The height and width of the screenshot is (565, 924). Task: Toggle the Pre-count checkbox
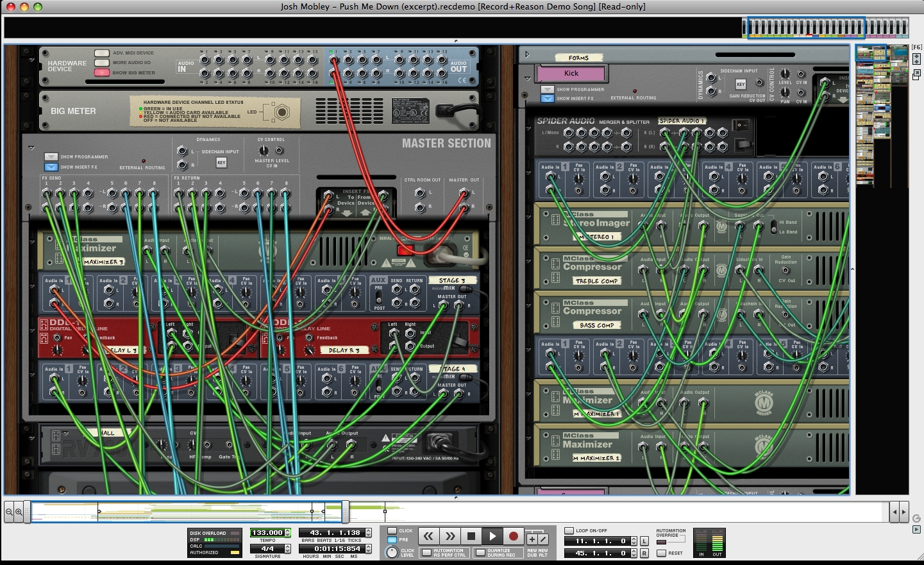point(392,539)
